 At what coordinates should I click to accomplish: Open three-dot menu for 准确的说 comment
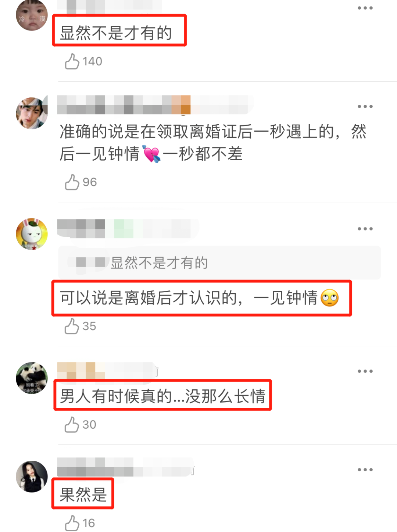point(365,107)
